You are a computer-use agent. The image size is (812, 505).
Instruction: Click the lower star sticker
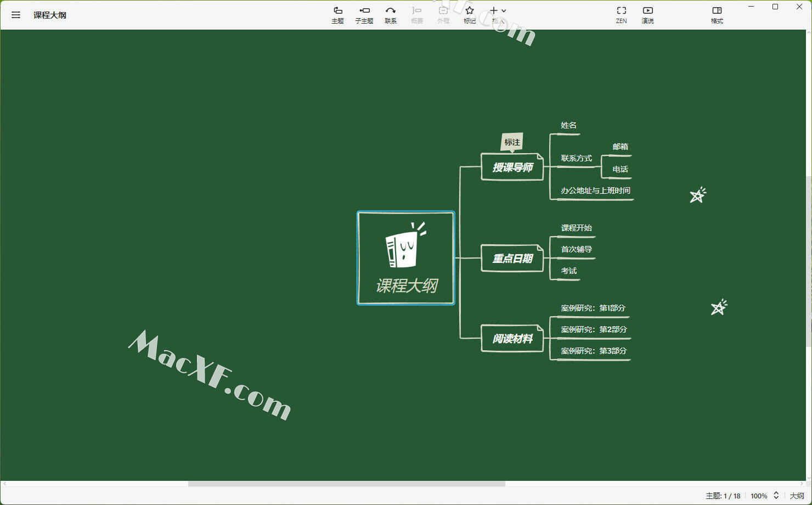(719, 307)
